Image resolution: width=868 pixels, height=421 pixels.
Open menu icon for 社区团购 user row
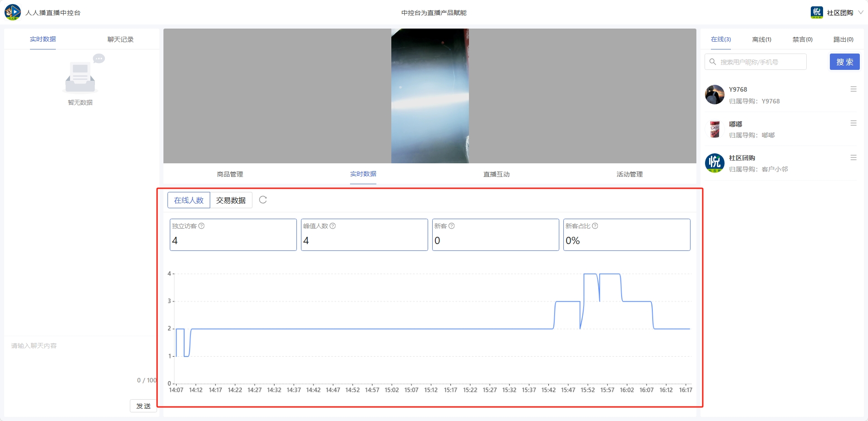click(x=853, y=158)
